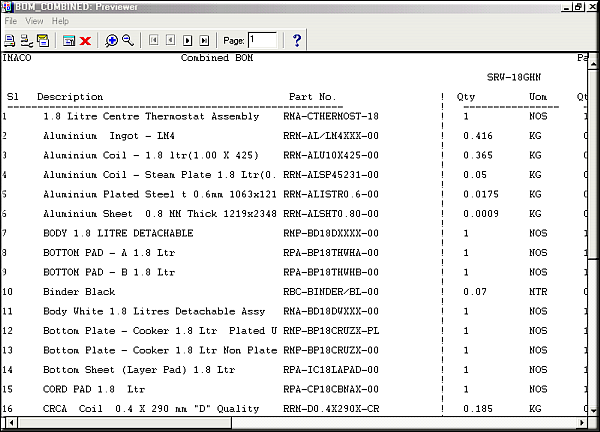Viewport: 600px width, 432px height.
Task: Click the Mail report icon
Action: [x=43, y=40]
